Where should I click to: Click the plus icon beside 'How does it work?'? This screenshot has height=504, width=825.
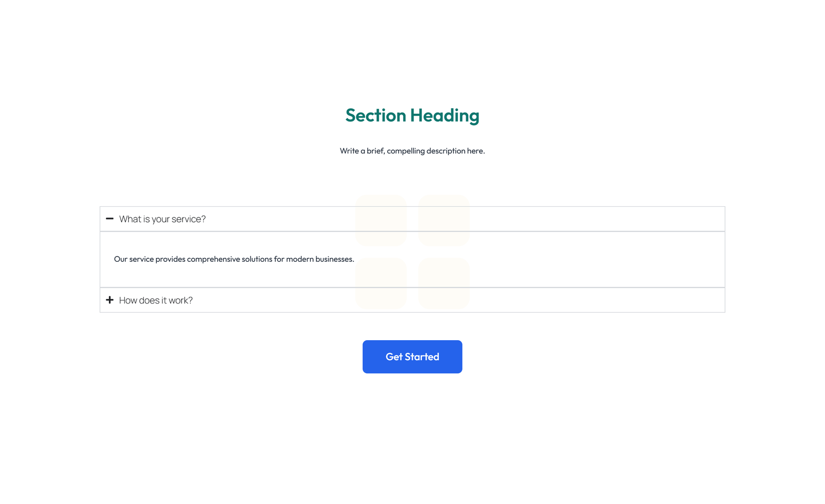pyautogui.click(x=110, y=300)
